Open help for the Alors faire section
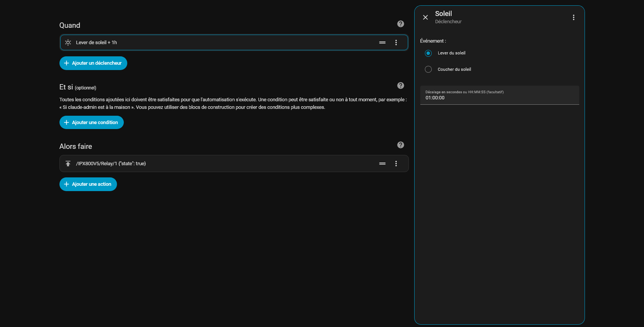 pos(400,145)
